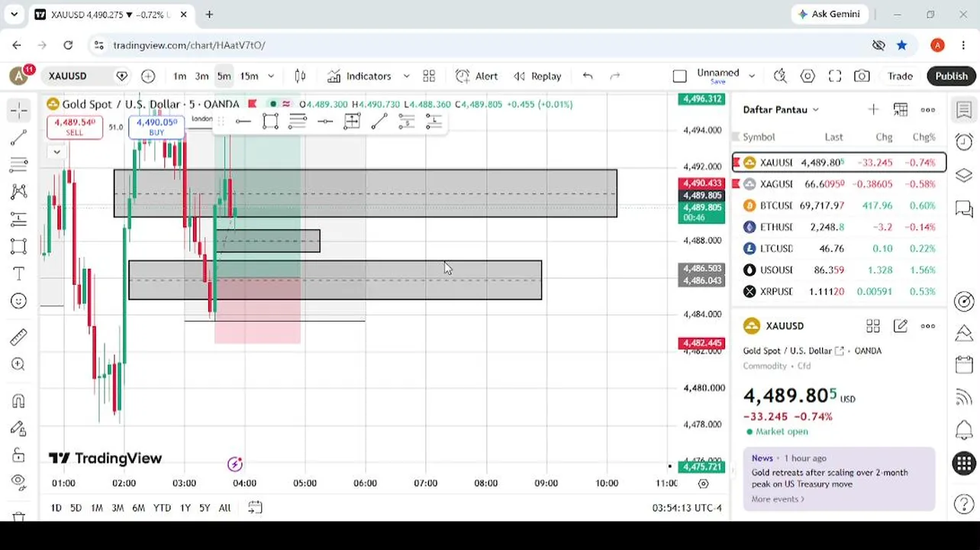This screenshot has width=980, height=550.
Task: Select the ETHUSD watchlist row
Action: [x=839, y=227]
